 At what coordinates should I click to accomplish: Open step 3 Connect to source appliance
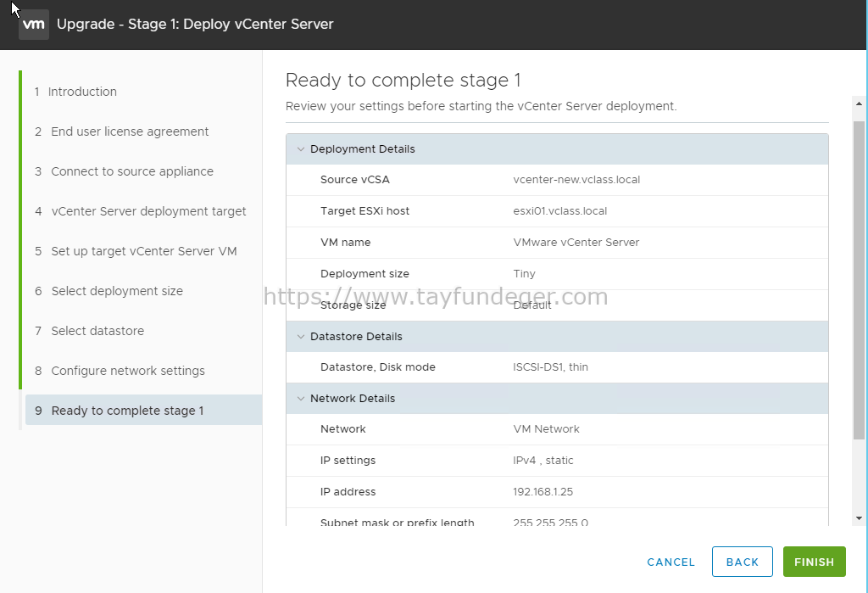[x=124, y=171]
